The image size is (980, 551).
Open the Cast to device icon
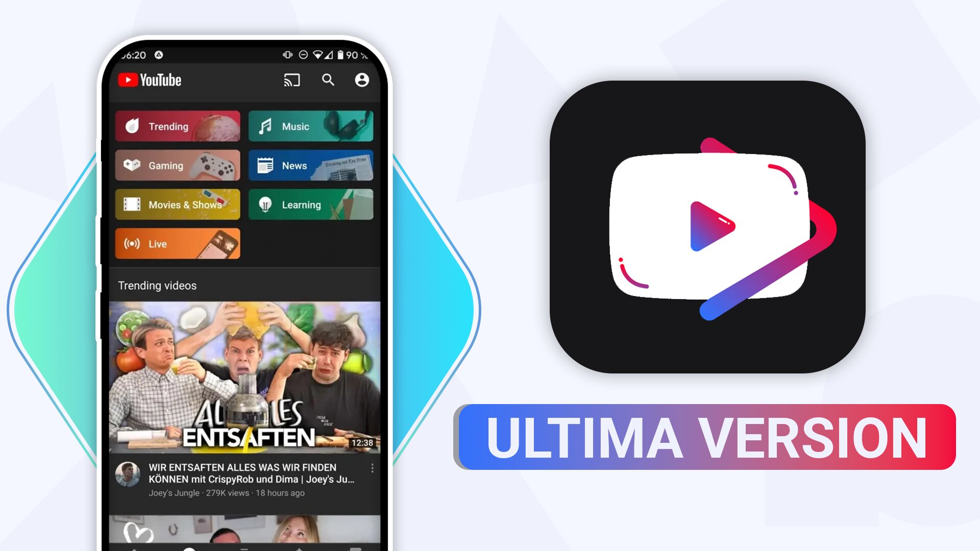tap(291, 80)
